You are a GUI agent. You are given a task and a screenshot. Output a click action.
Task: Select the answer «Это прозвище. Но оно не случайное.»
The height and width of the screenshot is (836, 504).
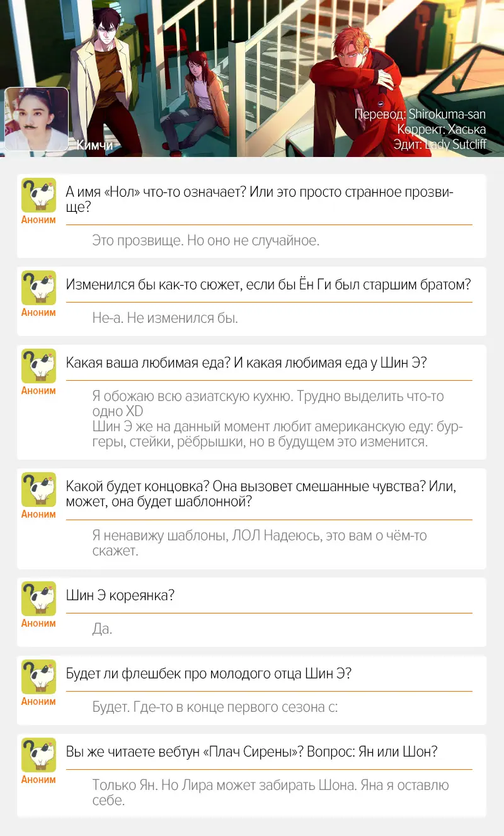pyautogui.click(x=205, y=240)
